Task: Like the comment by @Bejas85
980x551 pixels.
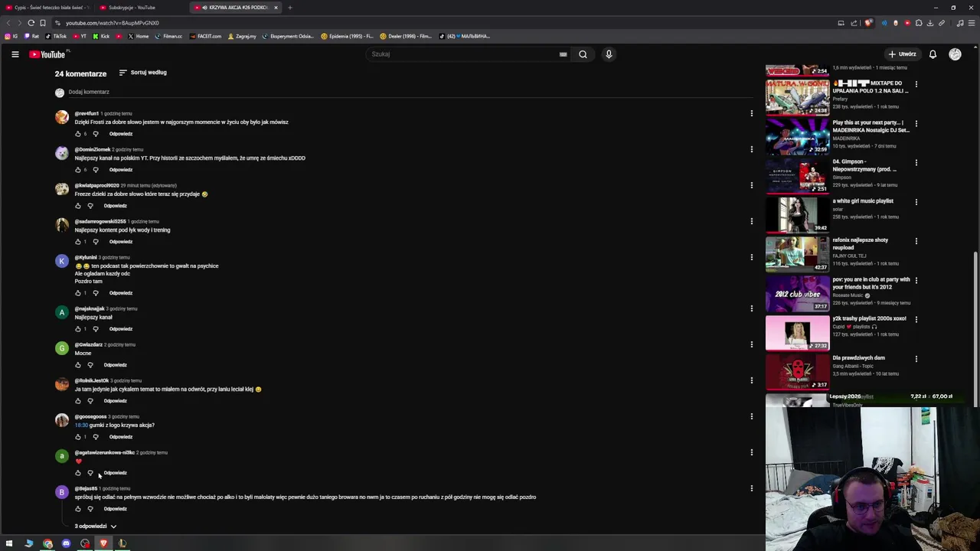Action: (77, 509)
